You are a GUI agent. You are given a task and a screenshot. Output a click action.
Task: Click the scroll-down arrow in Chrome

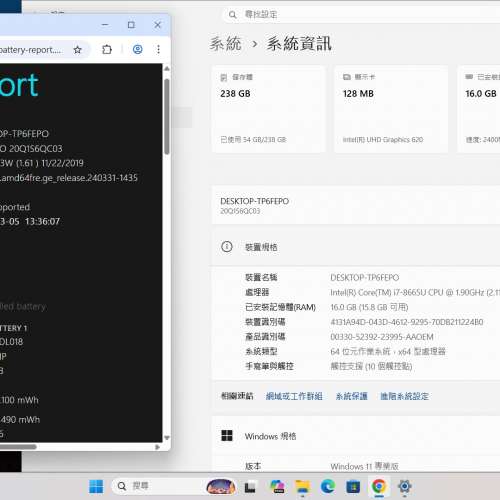pyautogui.click(x=167, y=438)
